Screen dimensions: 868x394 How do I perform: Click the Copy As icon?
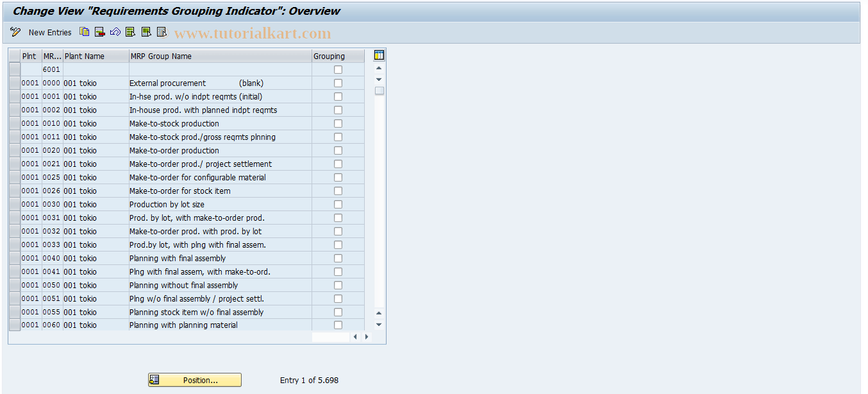[x=84, y=31]
